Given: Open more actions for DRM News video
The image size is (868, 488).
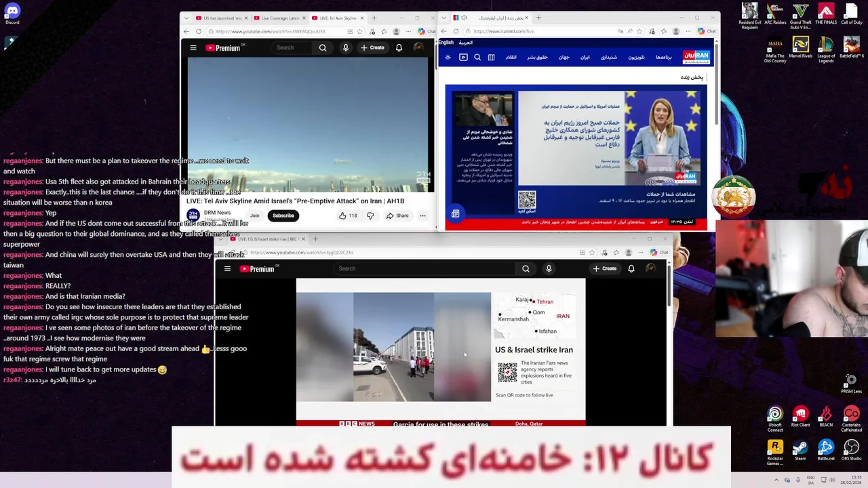Looking at the screenshot, I should [x=422, y=216].
